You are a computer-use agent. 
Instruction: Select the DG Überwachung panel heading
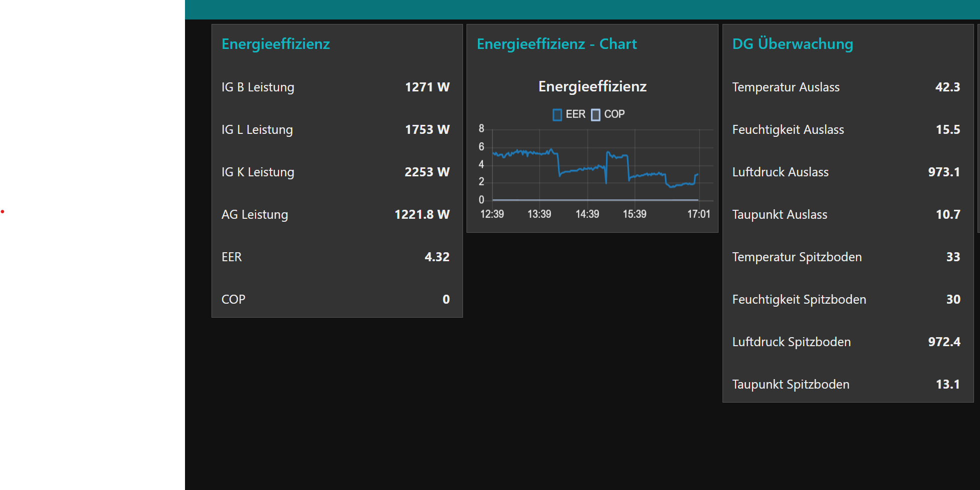[x=792, y=44]
